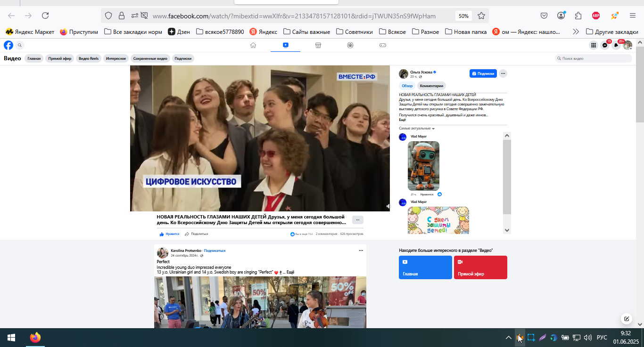Screen dimensions: 644x347
Task: Open Messenger chat icon
Action: [x=605, y=45]
